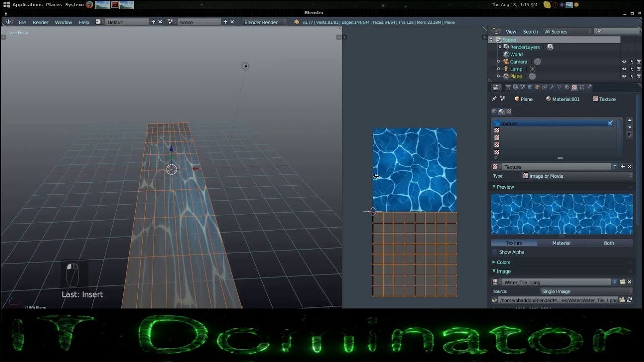
Task: Open the Object Data properties tab
Action: coord(559,87)
